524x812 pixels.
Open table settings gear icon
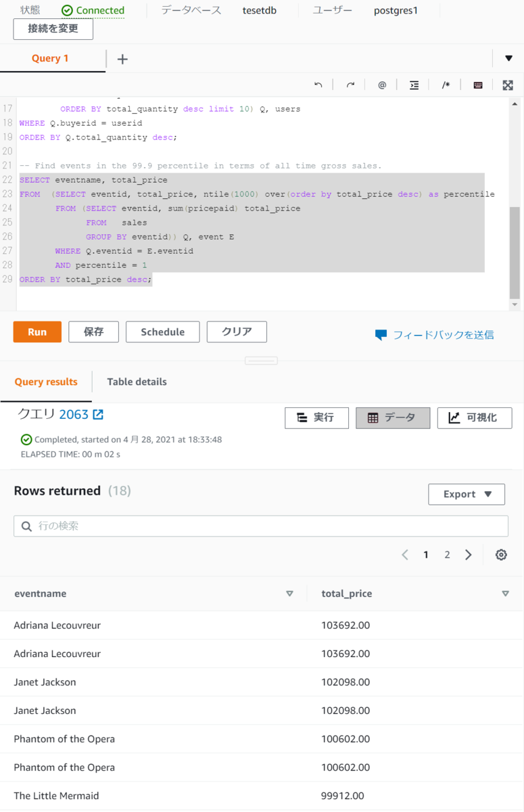coord(501,555)
